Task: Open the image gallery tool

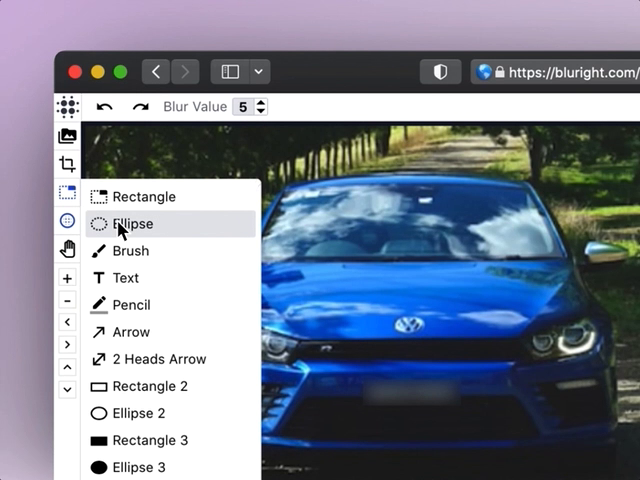Action: [67, 136]
